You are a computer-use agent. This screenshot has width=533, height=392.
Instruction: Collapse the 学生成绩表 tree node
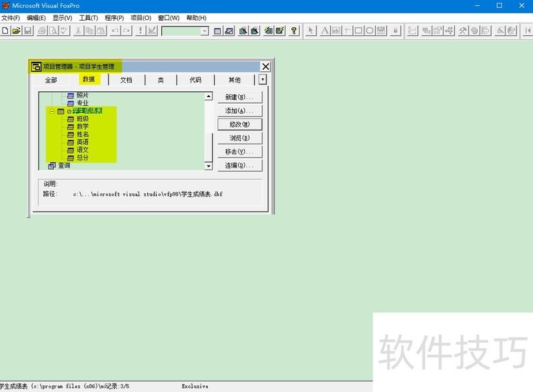52,111
